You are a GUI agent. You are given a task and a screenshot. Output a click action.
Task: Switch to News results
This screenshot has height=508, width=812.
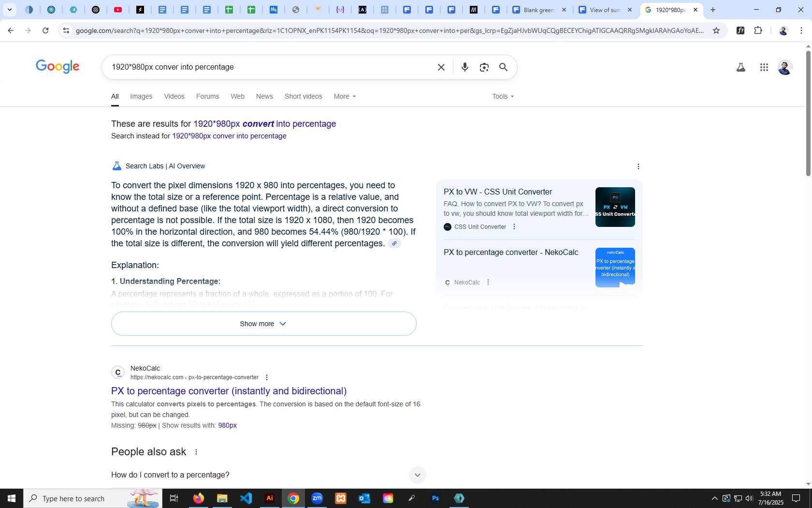[x=264, y=96]
